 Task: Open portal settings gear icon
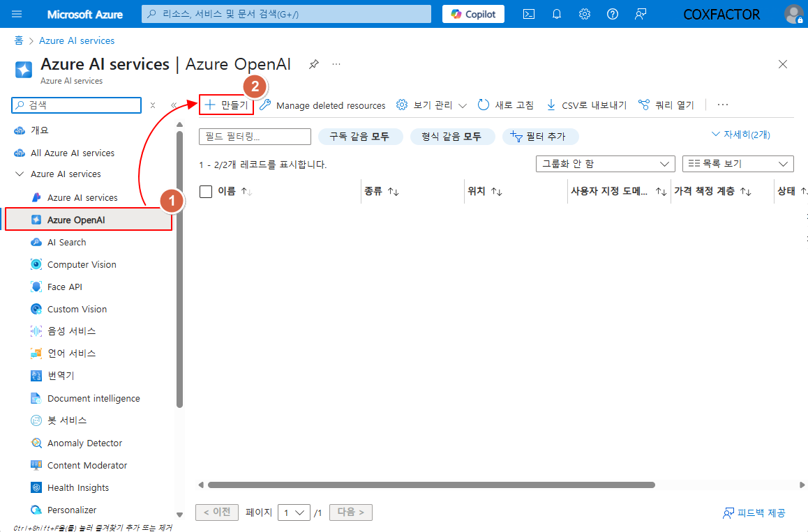click(x=584, y=14)
